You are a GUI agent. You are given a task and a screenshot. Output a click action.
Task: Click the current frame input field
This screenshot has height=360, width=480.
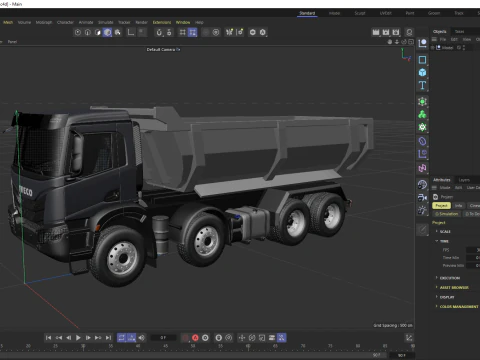pos(163,338)
